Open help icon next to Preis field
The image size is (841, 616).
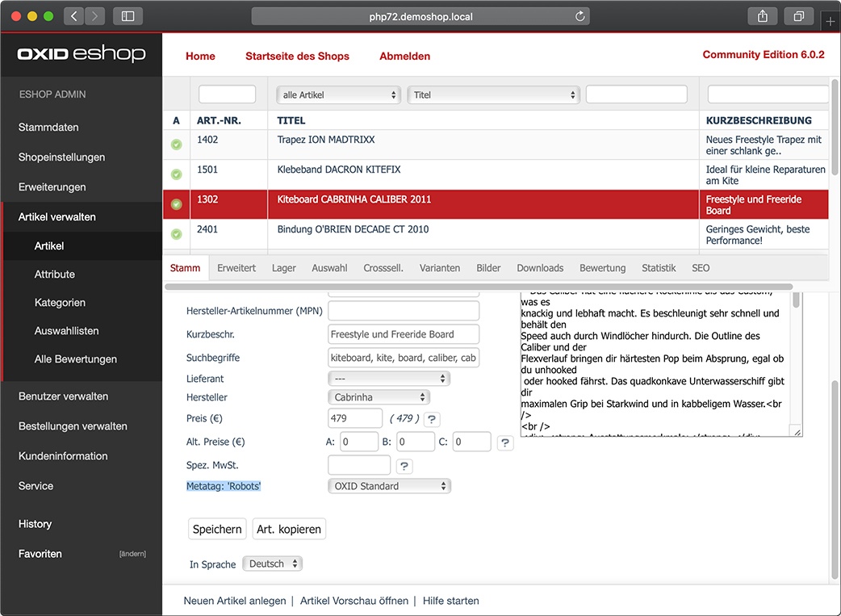(432, 419)
